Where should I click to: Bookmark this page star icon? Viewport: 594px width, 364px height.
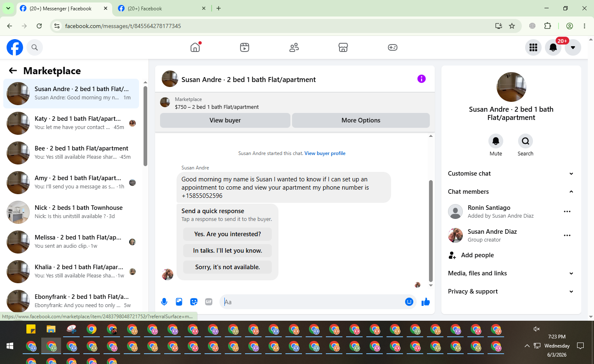coord(512,26)
